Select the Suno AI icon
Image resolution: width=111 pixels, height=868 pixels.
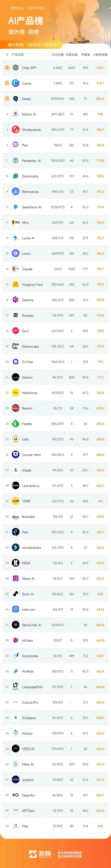pyautogui.click(x=15, y=594)
